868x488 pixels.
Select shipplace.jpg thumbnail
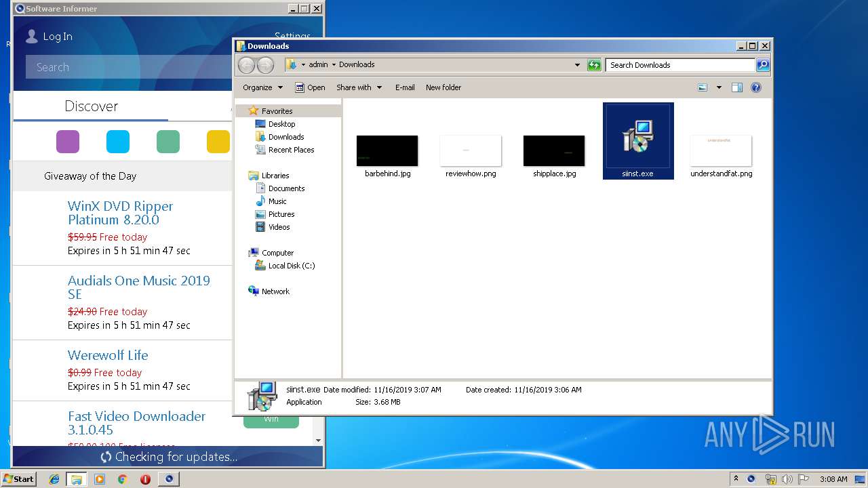pyautogui.click(x=554, y=150)
